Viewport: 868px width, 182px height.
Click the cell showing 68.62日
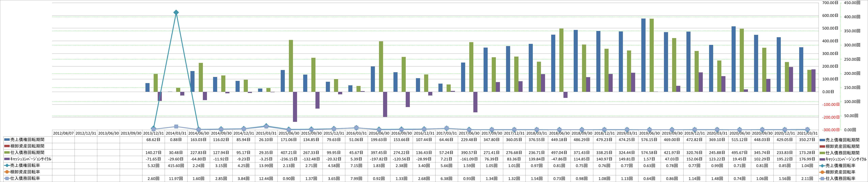click(x=153, y=140)
